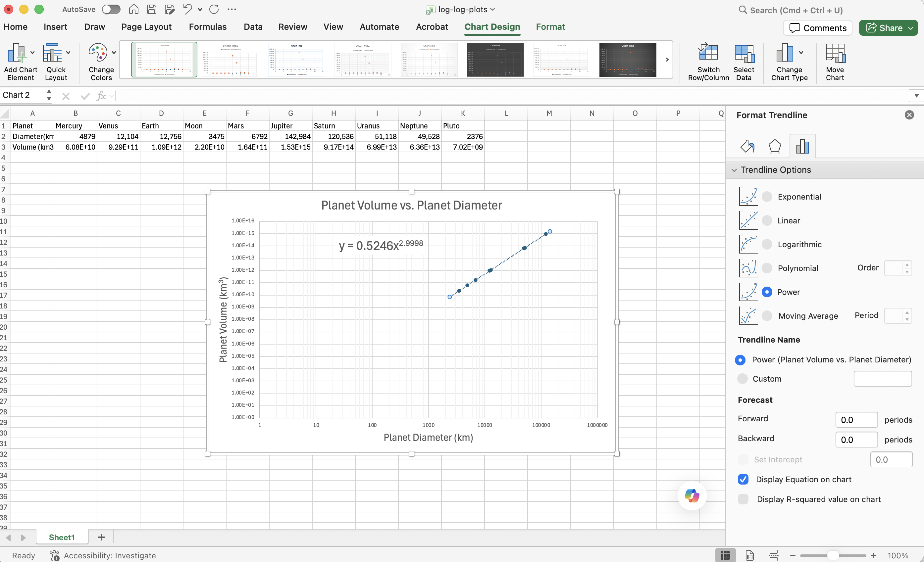
Task: Select the Linear trendline radio
Action: pyautogui.click(x=767, y=220)
